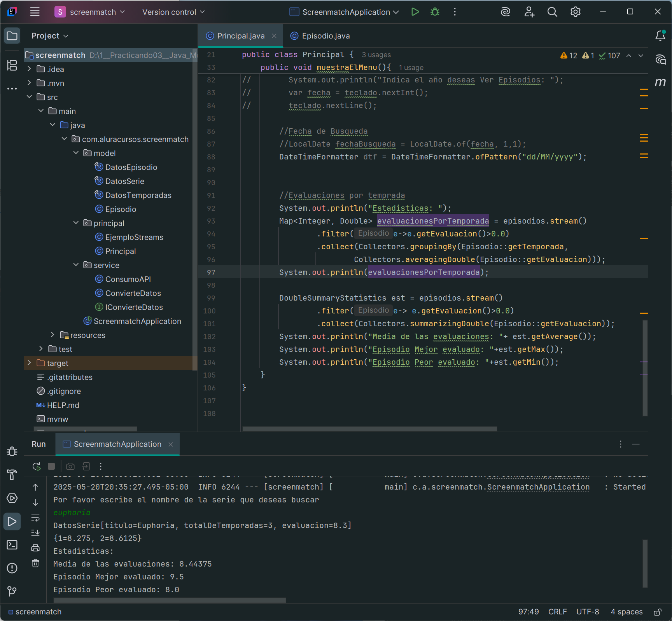
Task: Open the Structure tool window
Action: (12, 65)
